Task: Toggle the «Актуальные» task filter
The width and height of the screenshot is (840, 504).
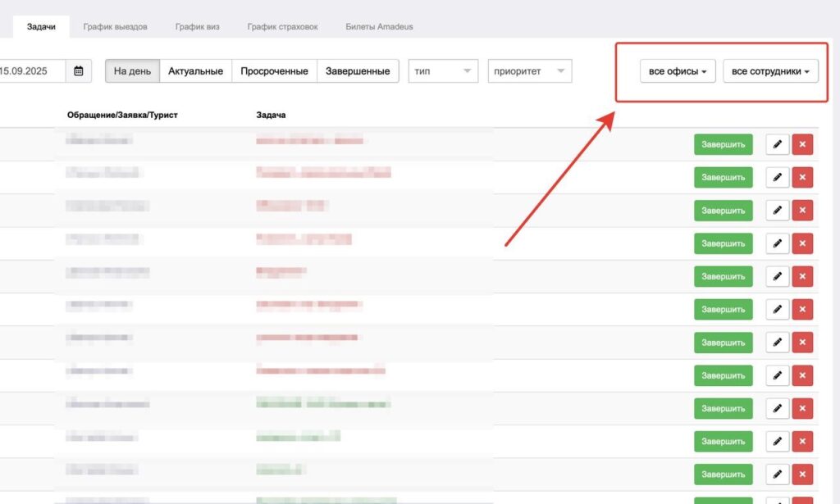Action: pos(195,71)
